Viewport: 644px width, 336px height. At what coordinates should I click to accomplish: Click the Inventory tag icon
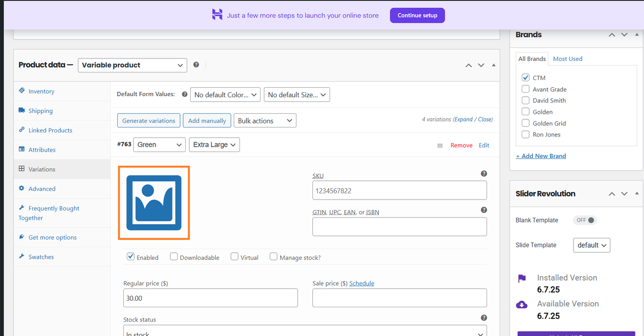[22, 91]
